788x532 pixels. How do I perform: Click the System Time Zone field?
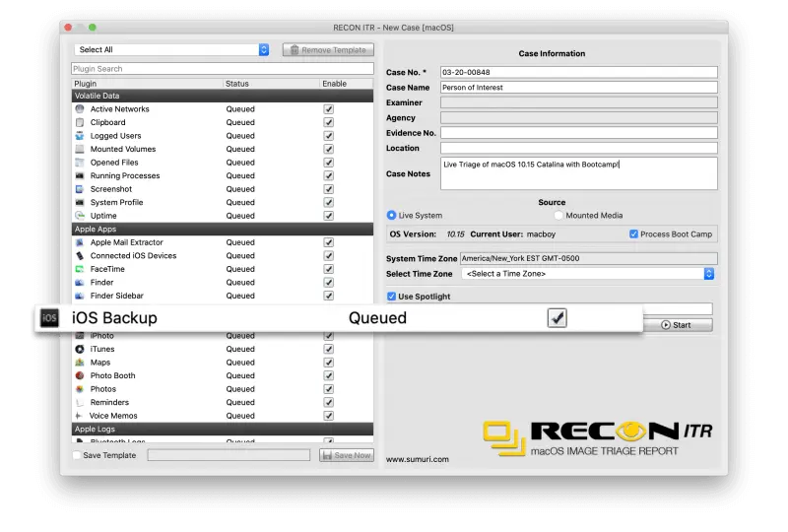coord(588,258)
